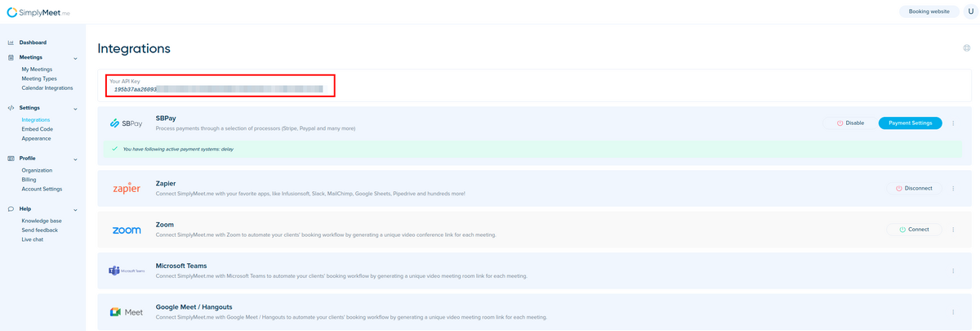980x331 pixels.
Task: Click the Payment Settings button
Action: point(910,123)
